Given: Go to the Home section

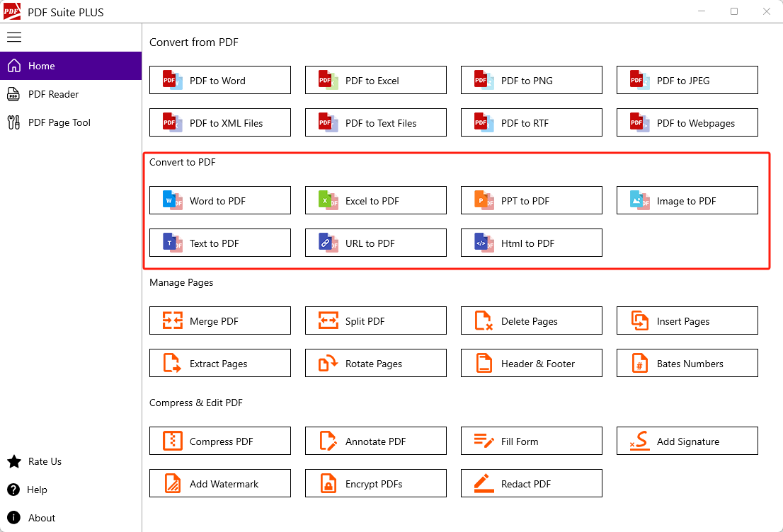Looking at the screenshot, I should [42, 66].
